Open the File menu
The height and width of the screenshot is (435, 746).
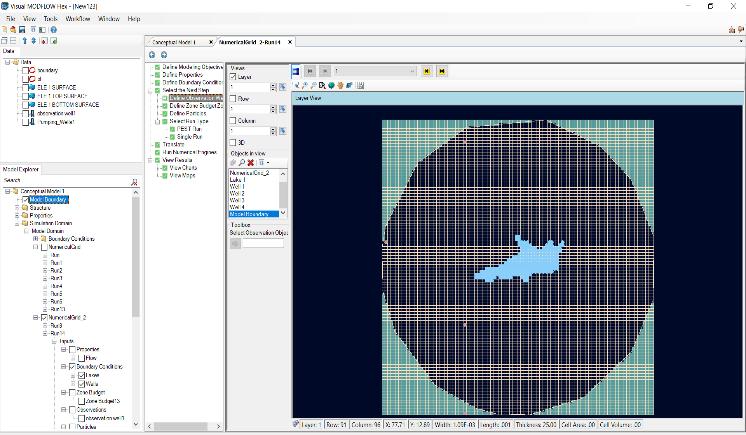pos(10,19)
